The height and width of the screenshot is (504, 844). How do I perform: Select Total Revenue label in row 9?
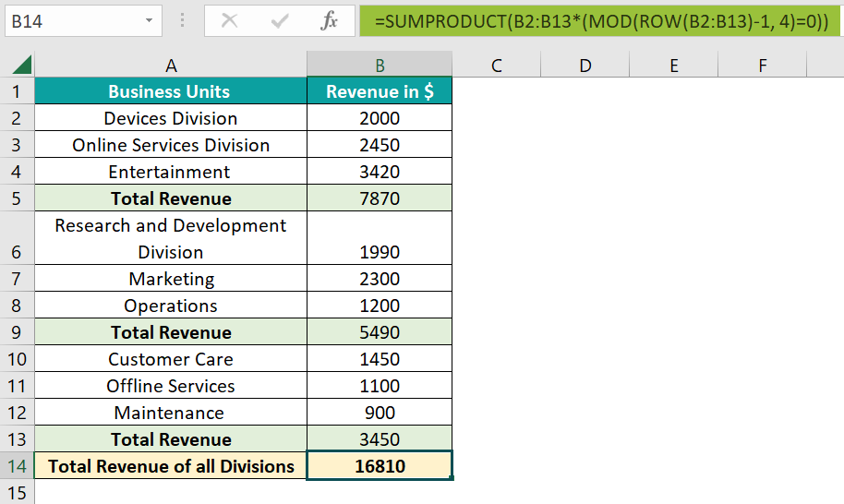pos(171,332)
